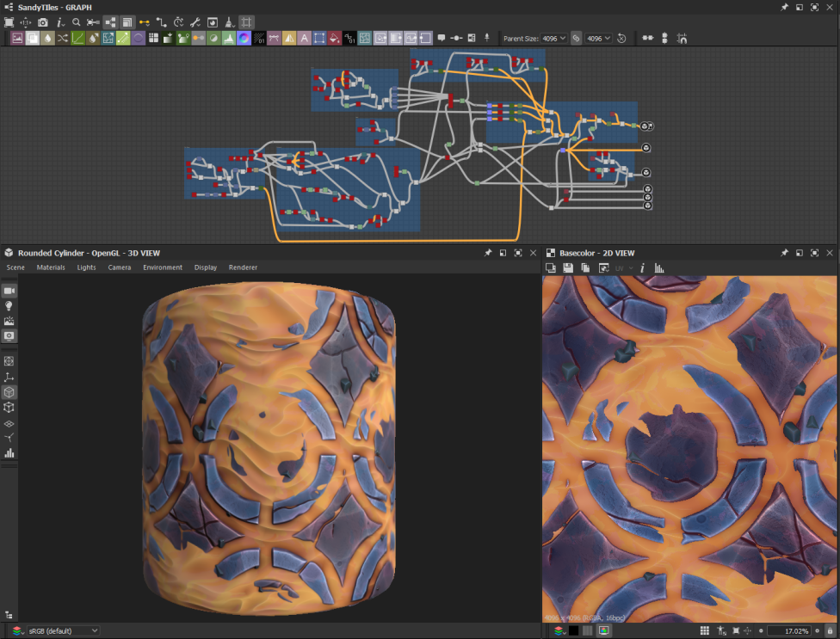Click the view output preview icon
This screenshot has width=840, height=639.
pos(213,22)
